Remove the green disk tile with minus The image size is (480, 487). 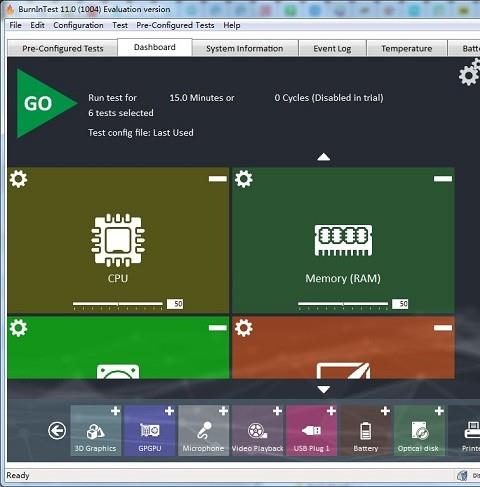(218, 328)
